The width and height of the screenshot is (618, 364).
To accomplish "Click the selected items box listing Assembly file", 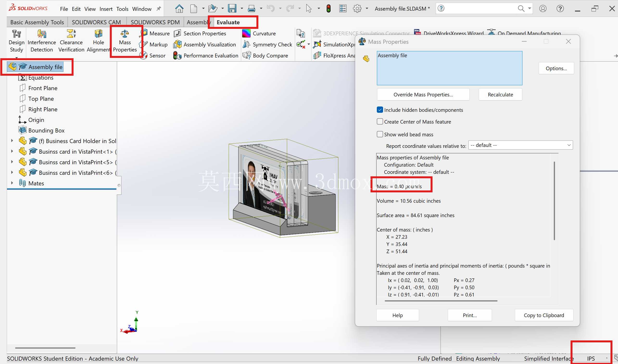I will click(x=449, y=68).
